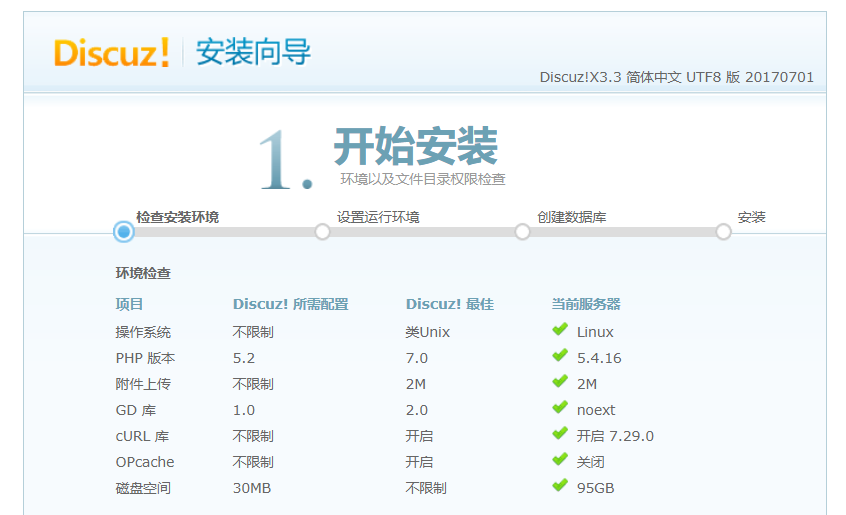Click the 30MB required disk value
Viewport: 846px width, 515px height.
252,488
